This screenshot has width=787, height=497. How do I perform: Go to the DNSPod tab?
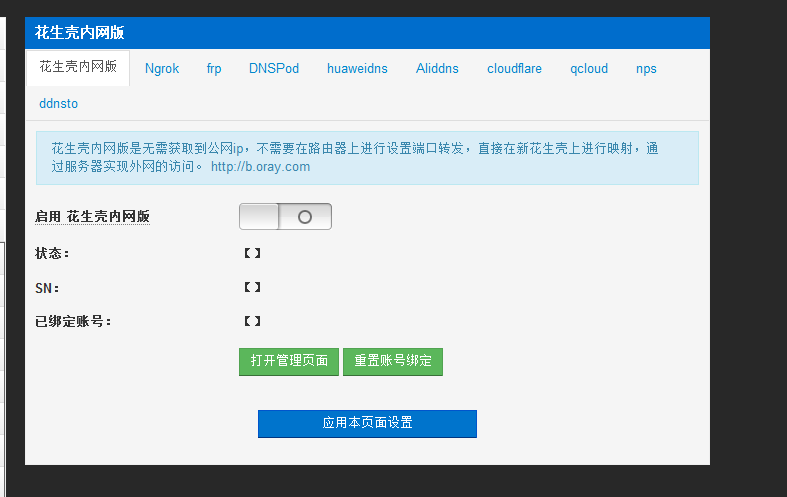(274, 68)
